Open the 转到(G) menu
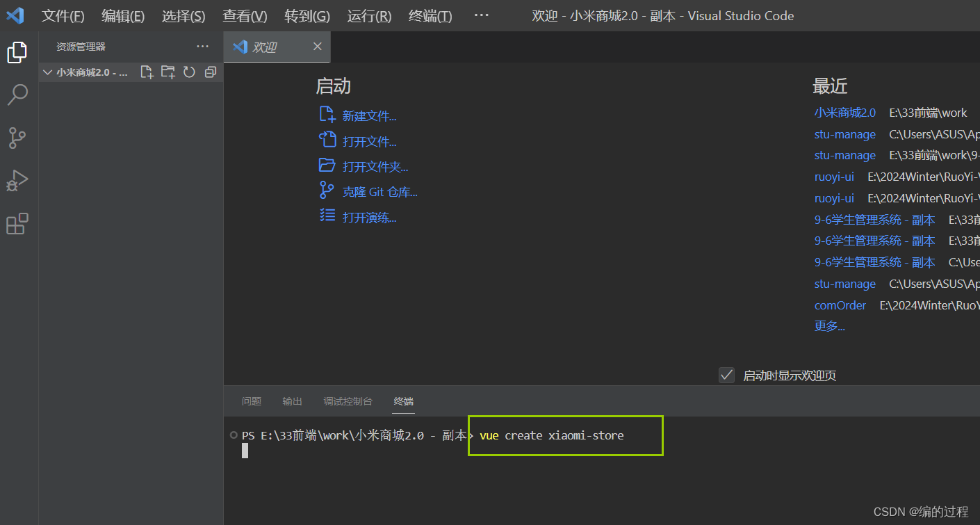The width and height of the screenshot is (980, 525). click(x=307, y=15)
